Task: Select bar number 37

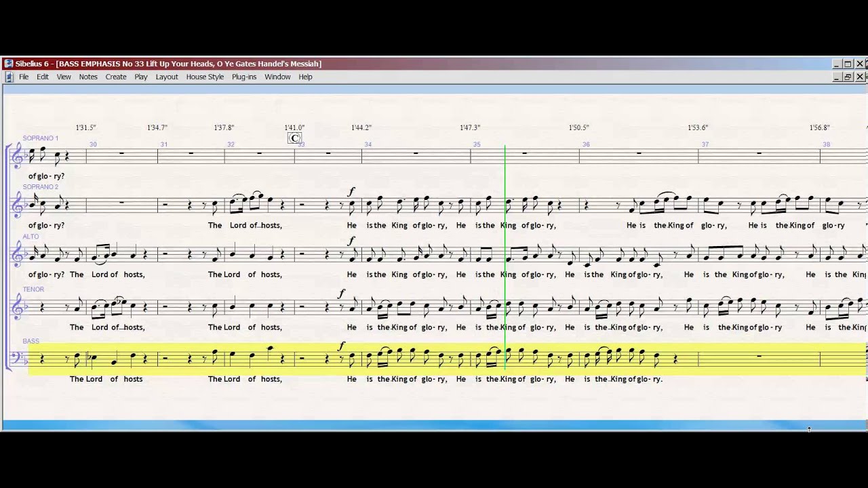Action: (x=705, y=144)
